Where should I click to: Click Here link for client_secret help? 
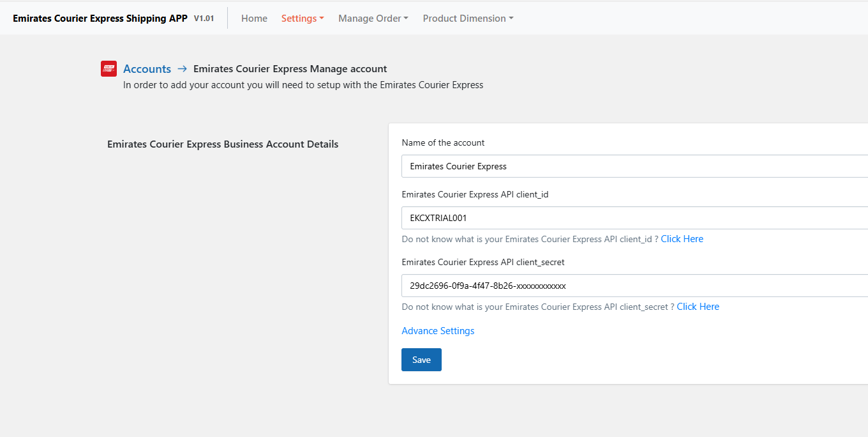pos(698,307)
